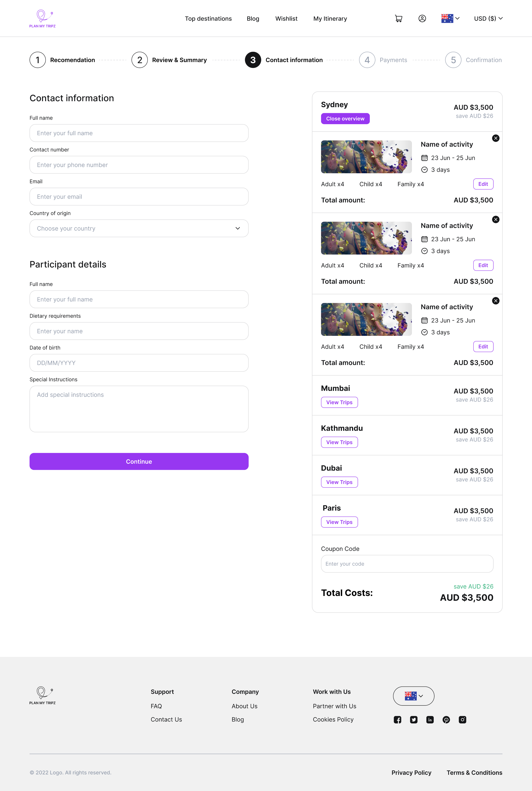Open the Privacy Policy link
This screenshot has width=532, height=791.
[x=411, y=773]
